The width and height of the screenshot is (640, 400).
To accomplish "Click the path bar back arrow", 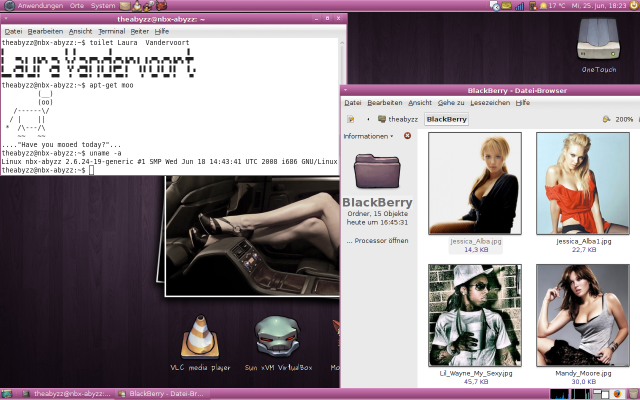I will coord(368,119).
